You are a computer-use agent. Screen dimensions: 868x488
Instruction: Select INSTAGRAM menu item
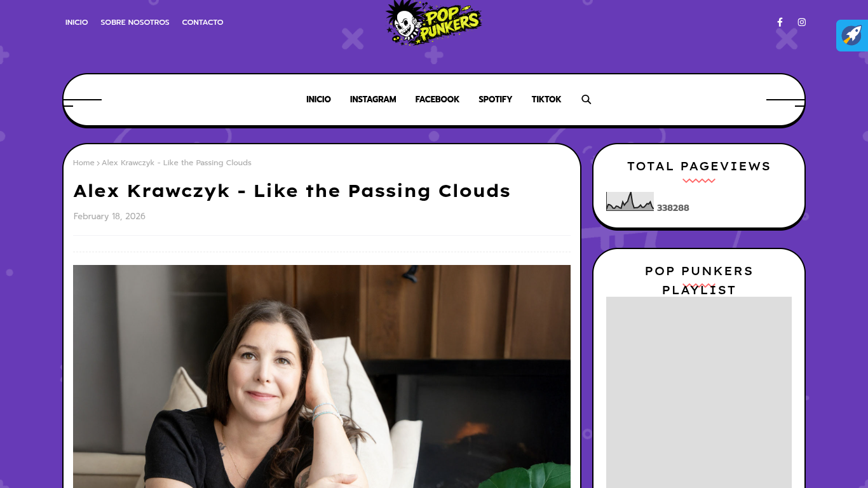(x=373, y=99)
